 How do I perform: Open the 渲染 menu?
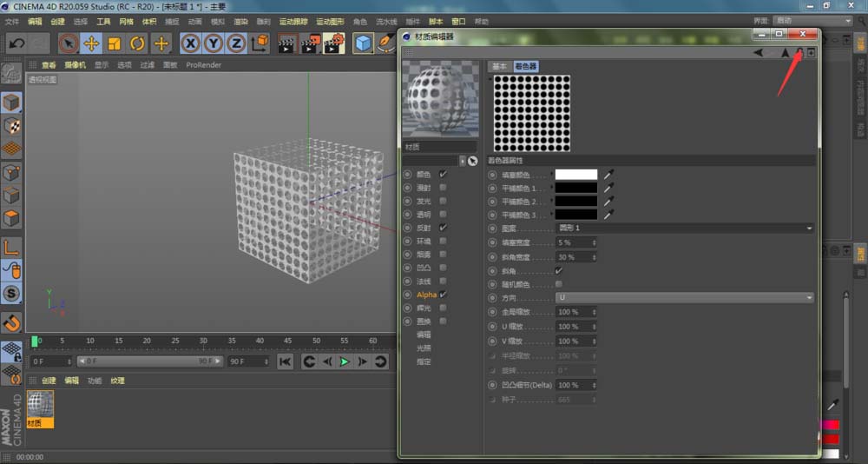point(240,22)
